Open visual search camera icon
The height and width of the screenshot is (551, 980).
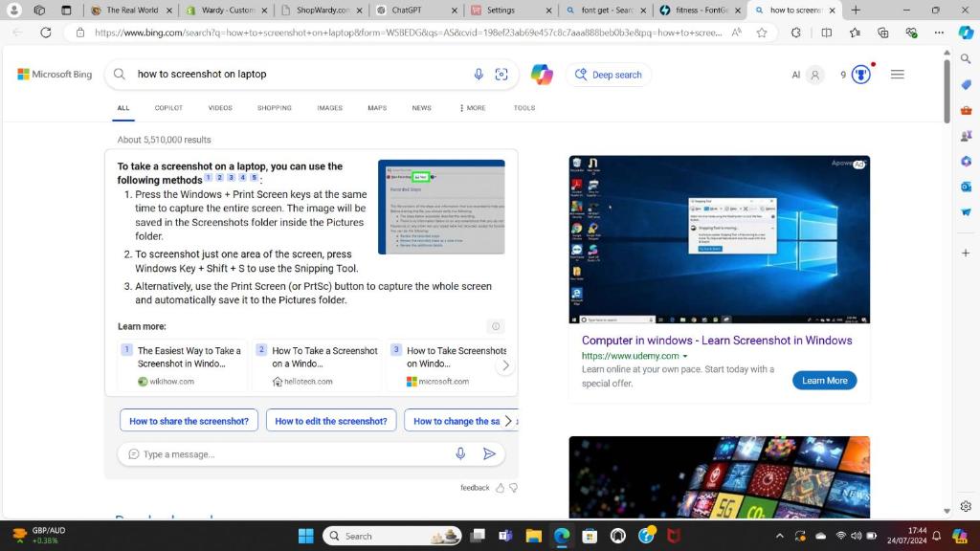pos(501,75)
